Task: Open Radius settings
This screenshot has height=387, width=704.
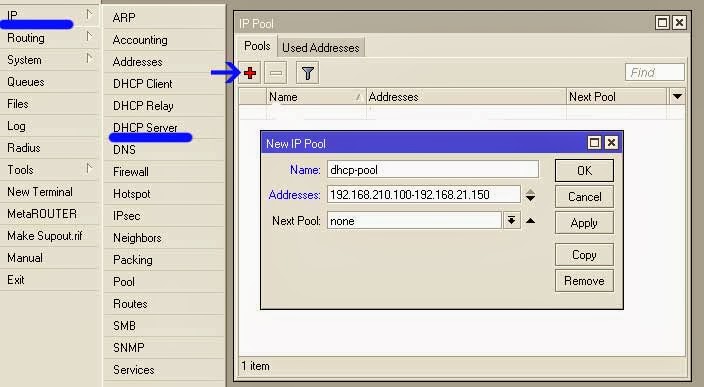Action: click(48, 148)
